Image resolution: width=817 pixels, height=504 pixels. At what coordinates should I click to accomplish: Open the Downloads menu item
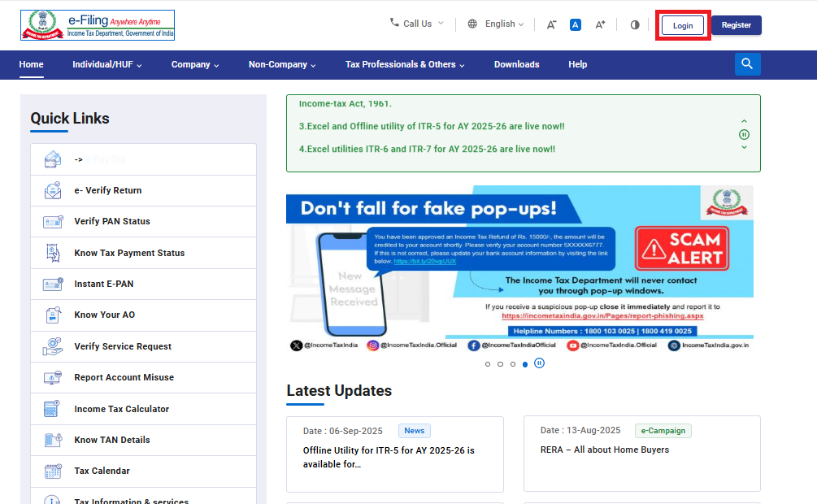pyautogui.click(x=516, y=64)
